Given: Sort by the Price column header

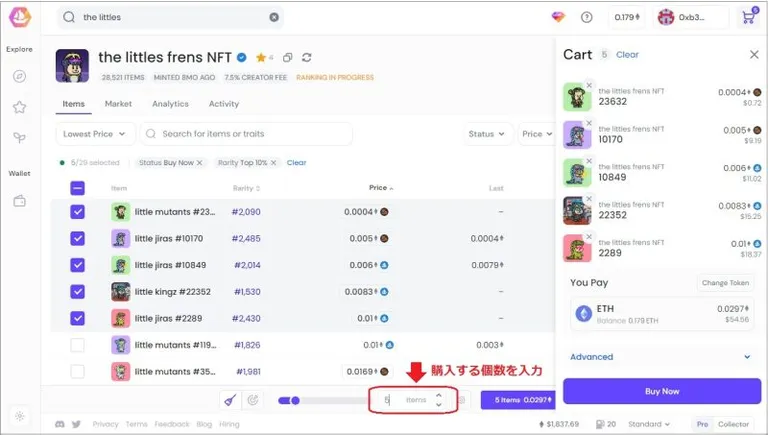Looking at the screenshot, I should click(x=381, y=188).
